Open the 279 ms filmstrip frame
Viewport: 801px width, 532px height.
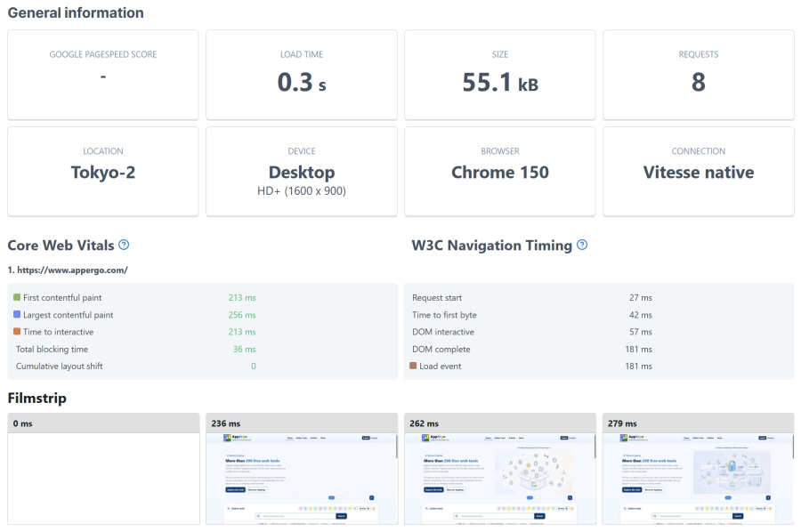coord(699,469)
